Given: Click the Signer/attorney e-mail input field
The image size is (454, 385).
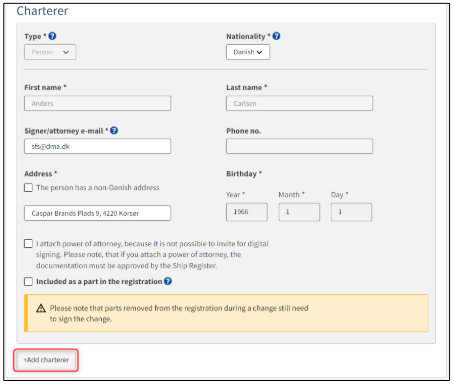Looking at the screenshot, I should (98, 146).
